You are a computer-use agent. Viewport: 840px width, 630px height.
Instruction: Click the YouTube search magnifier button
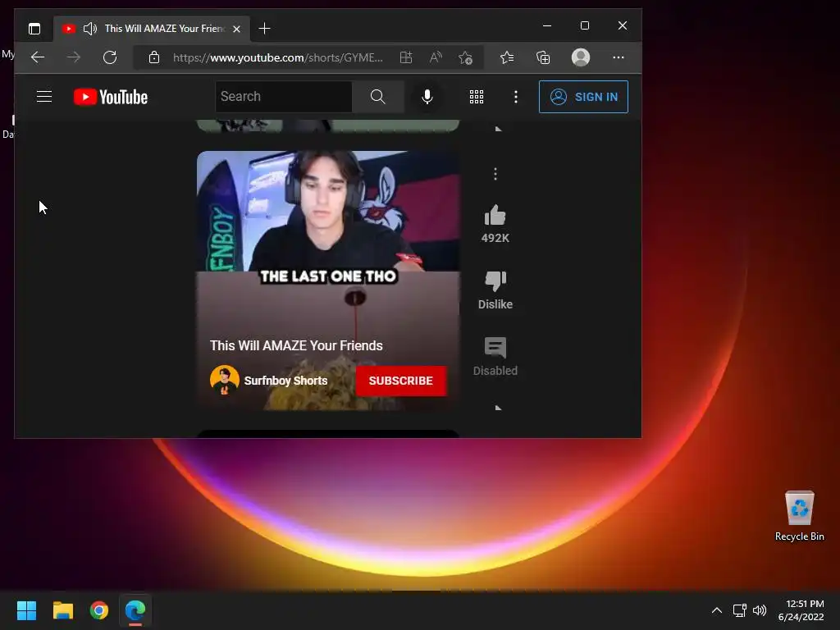(x=377, y=97)
